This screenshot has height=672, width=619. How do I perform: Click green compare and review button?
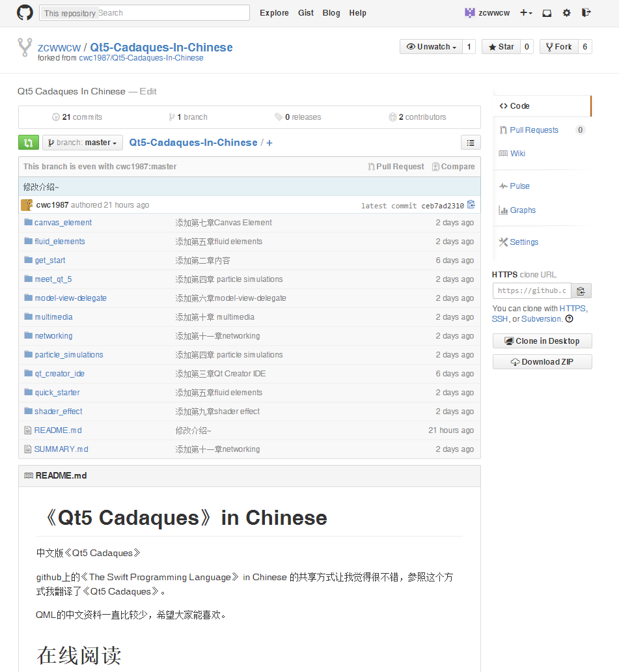[x=29, y=143]
